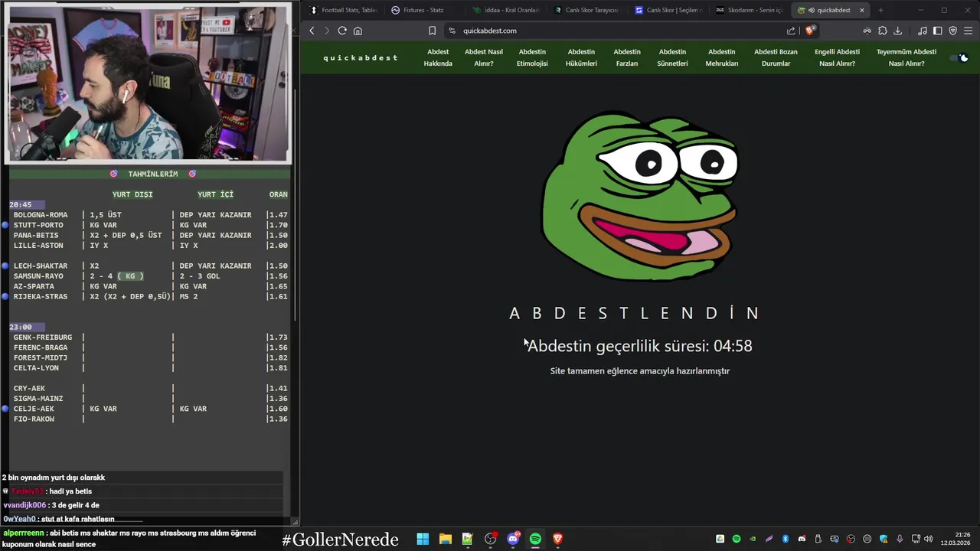Screen dimensions: 980x551
Task: Click the Bluetooth tray icon
Action: [786, 539]
